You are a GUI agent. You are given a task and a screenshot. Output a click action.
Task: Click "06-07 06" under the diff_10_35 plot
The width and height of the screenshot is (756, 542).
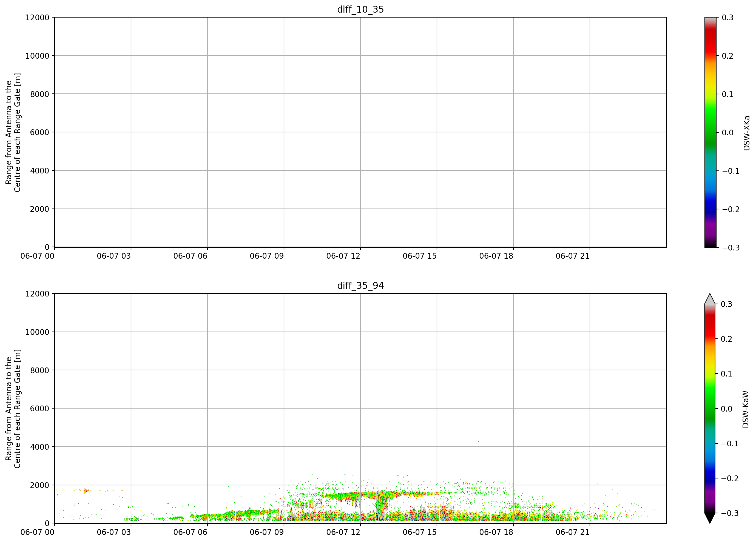pyautogui.click(x=190, y=256)
